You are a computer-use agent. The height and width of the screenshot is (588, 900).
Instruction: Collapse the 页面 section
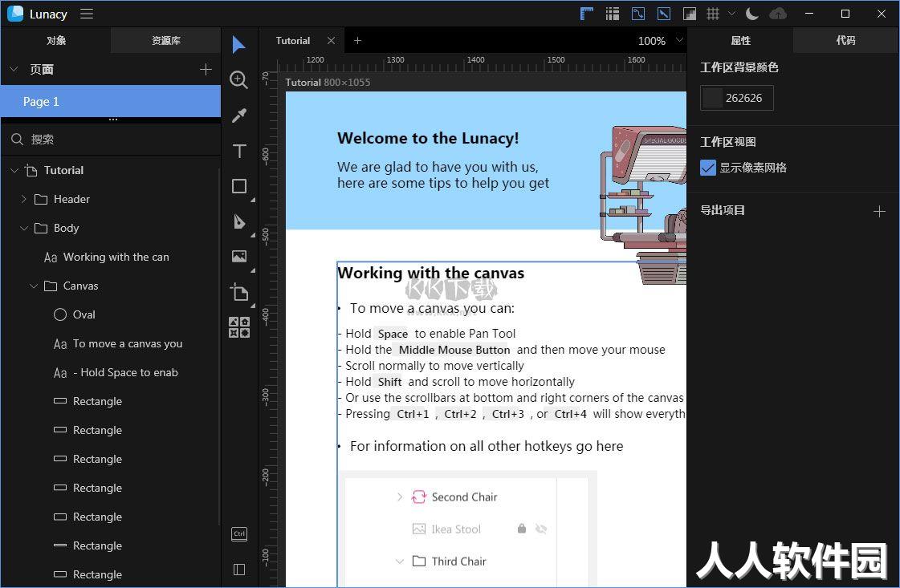[x=14, y=70]
